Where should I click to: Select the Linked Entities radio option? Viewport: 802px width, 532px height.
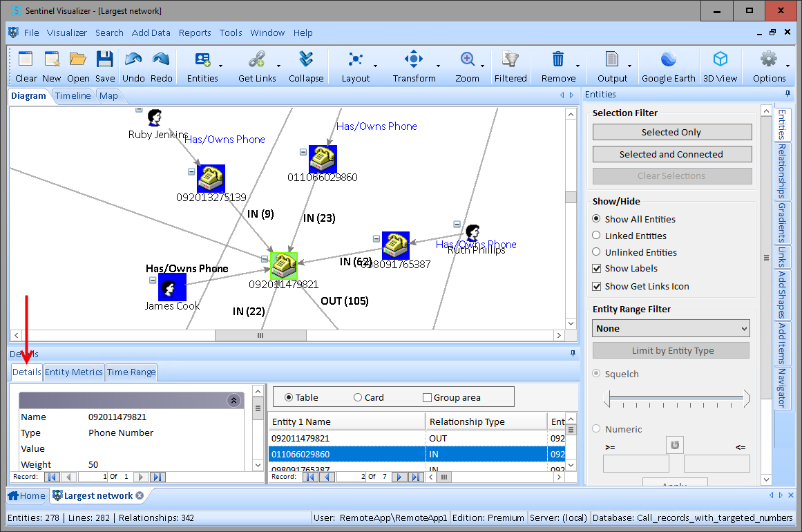pyautogui.click(x=597, y=236)
